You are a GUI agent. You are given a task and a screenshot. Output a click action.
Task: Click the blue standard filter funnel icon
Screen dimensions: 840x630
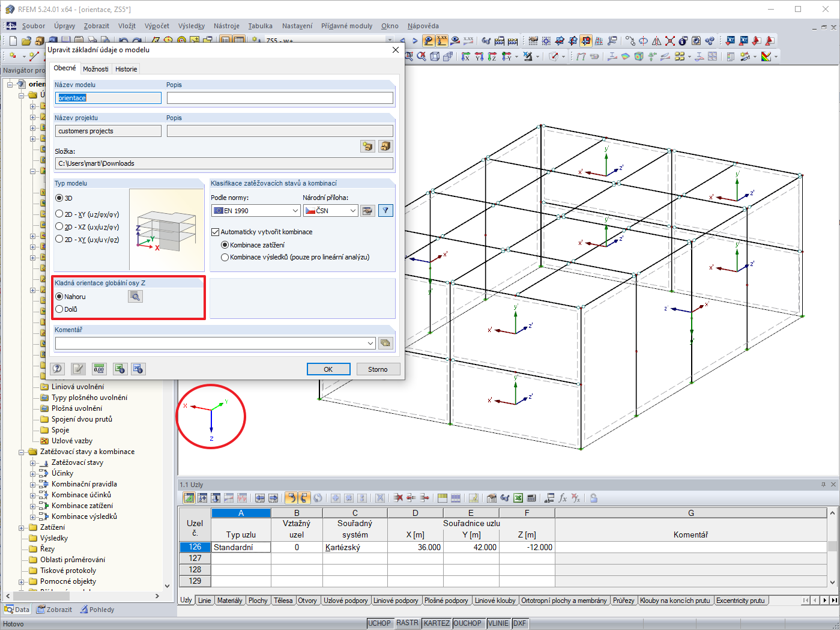[385, 211]
